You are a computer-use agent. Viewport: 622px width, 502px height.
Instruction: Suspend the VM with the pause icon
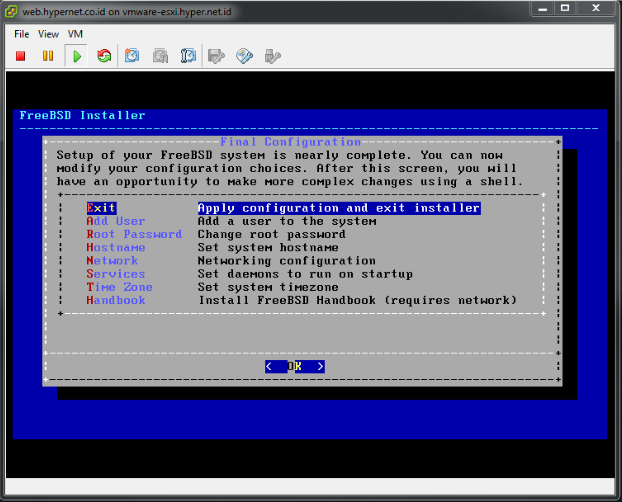(48, 56)
